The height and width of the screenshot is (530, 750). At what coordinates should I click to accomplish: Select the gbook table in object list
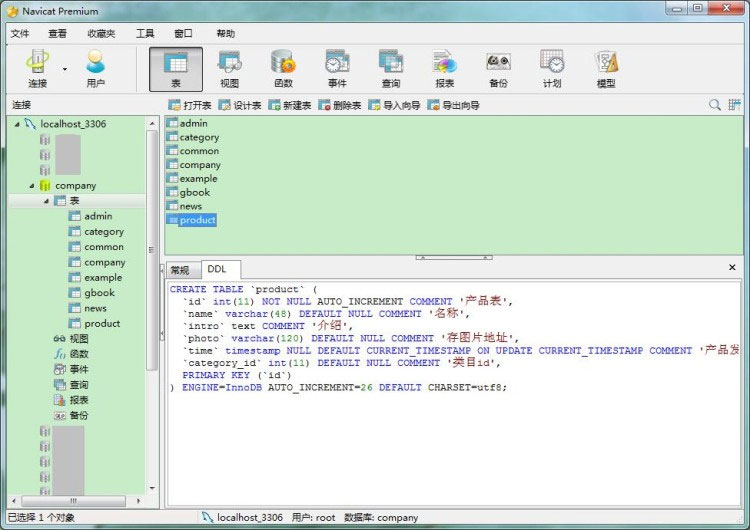194,192
